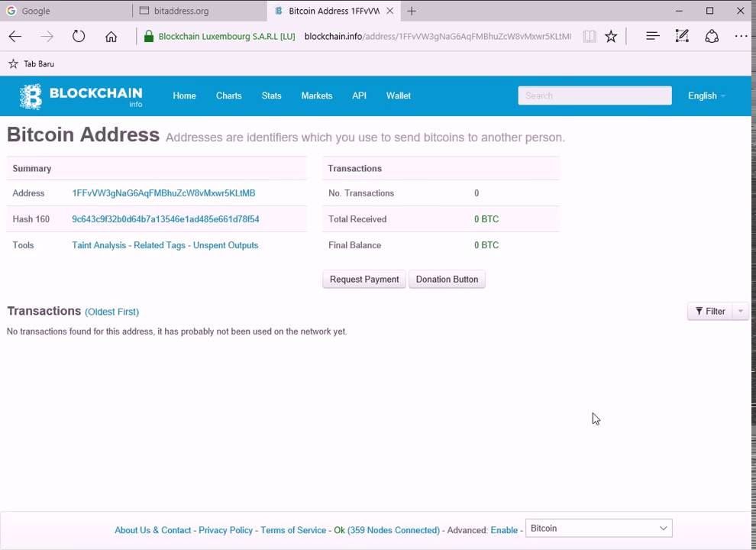
Task: Click the URL address bar
Action: point(438,36)
